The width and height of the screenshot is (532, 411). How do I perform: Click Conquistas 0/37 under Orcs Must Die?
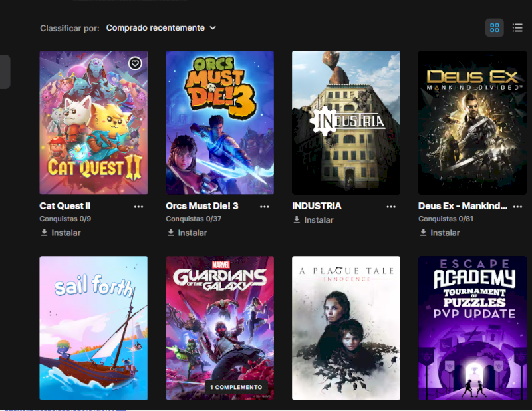[x=194, y=219]
